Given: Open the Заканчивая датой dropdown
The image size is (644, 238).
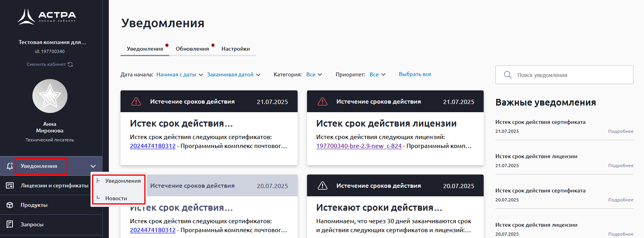Looking at the screenshot, I should 233,75.
